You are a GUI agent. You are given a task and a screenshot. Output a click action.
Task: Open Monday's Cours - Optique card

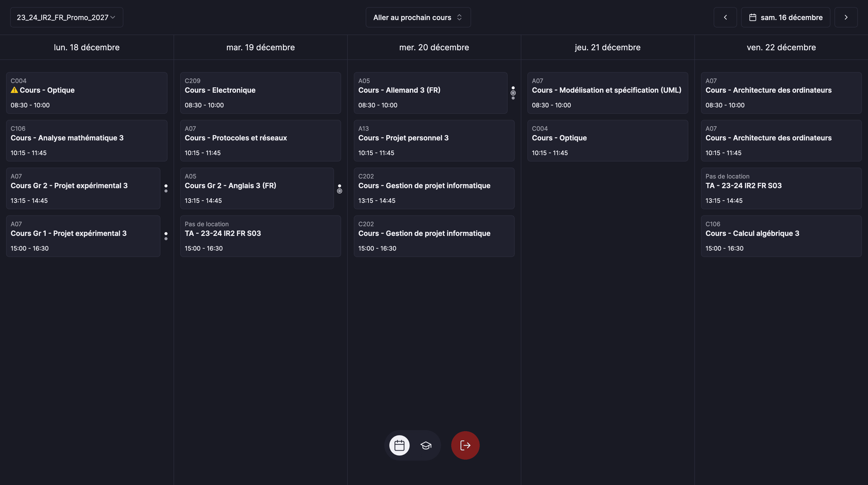(x=87, y=93)
